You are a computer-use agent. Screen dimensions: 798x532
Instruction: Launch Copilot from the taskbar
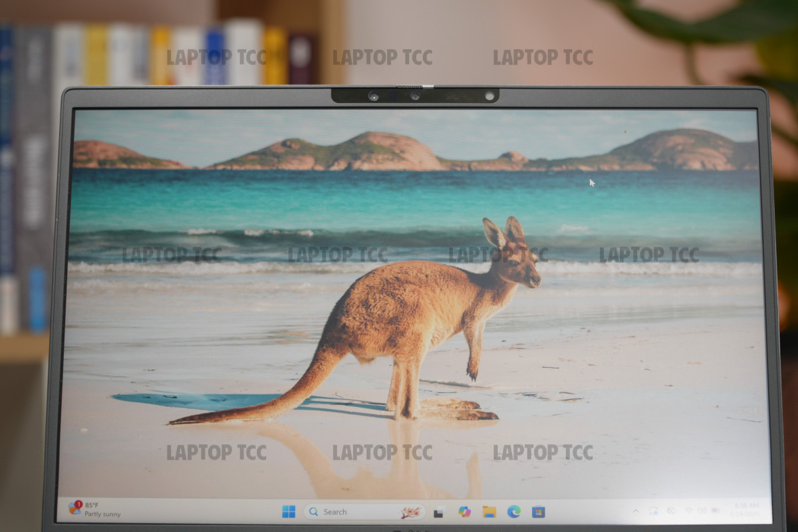pyautogui.click(x=464, y=511)
